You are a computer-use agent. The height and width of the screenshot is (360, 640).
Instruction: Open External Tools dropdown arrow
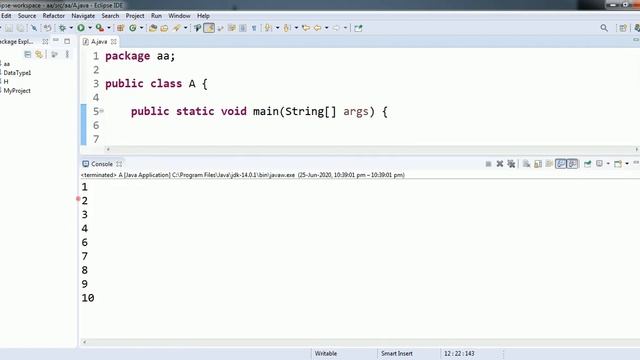point(109,28)
